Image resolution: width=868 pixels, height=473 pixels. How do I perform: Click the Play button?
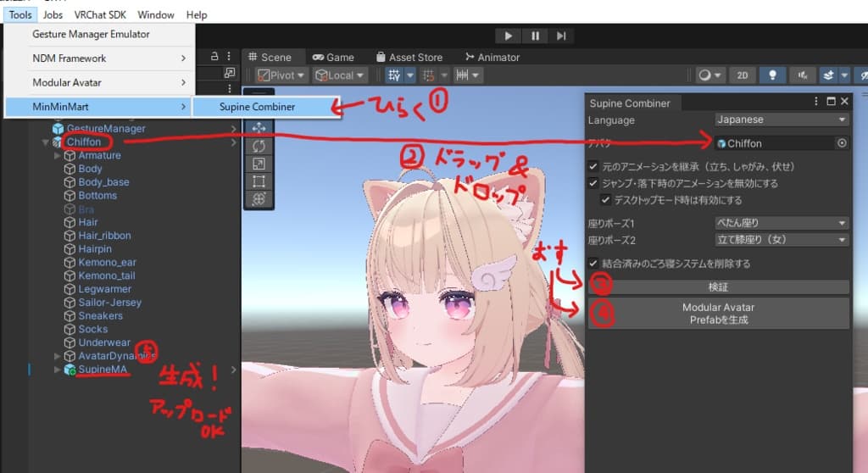point(509,36)
